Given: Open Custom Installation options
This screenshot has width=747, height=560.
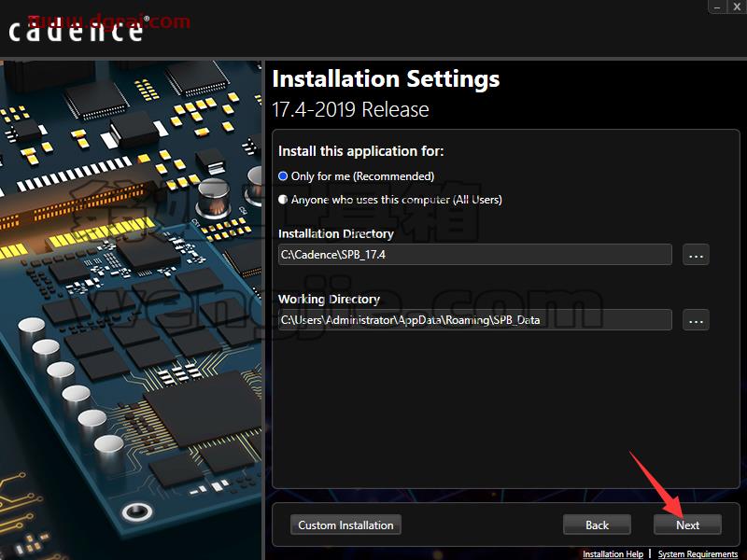Looking at the screenshot, I should pos(345,525).
